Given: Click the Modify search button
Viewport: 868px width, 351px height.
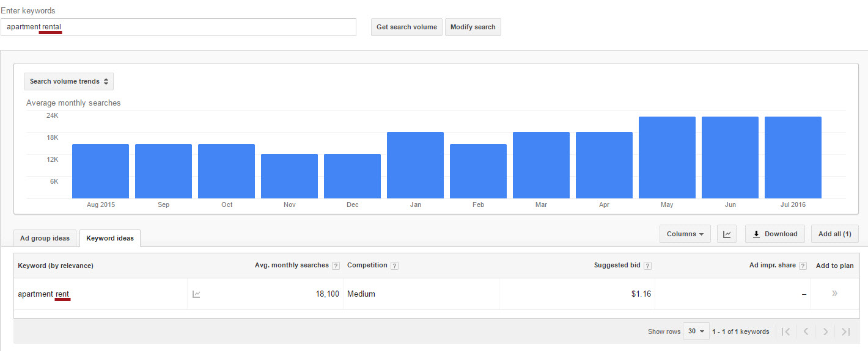Looking at the screenshot, I should coord(473,27).
